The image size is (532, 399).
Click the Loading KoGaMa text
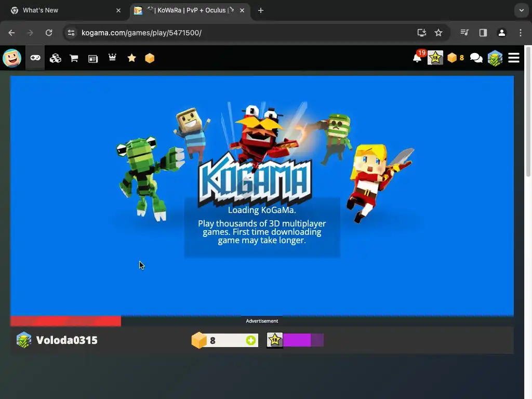click(x=262, y=210)
